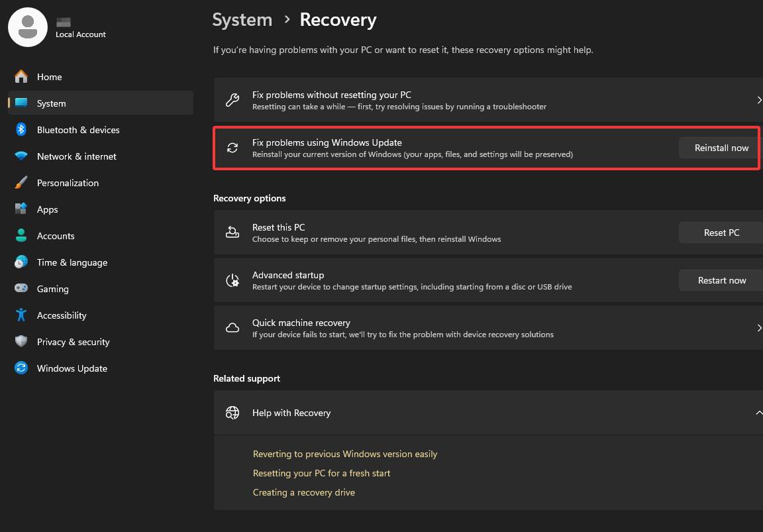Select the Personalization paintbrush icon
Image resolution: width=763 pixels, height=532 pixels.
(21, 183)
